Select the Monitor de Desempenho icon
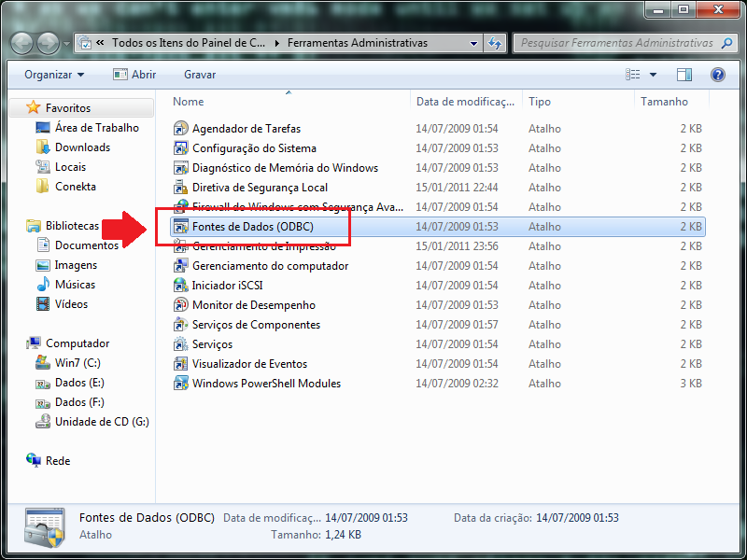Viewport: 747px width, 560px height. tap(180, 305)
